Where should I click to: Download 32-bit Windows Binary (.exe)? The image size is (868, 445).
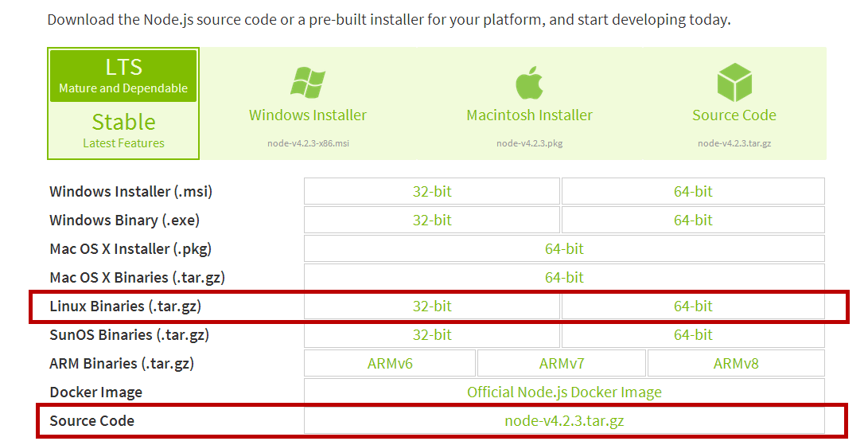432,220
